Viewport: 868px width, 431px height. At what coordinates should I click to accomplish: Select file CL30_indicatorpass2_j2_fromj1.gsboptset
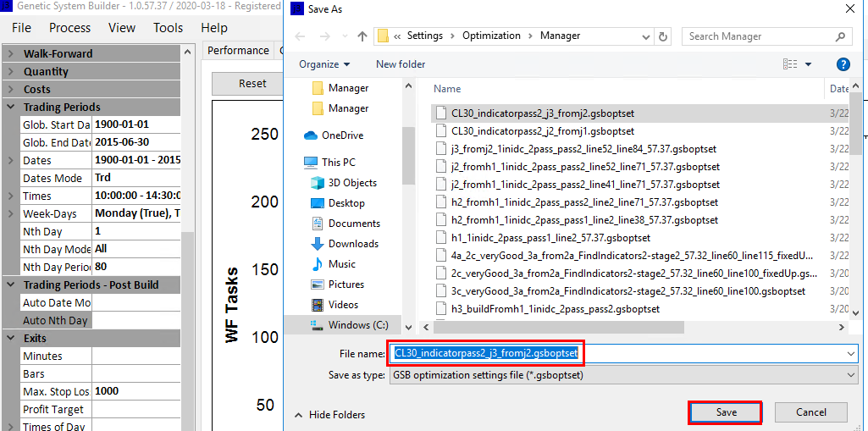[542, 131]
